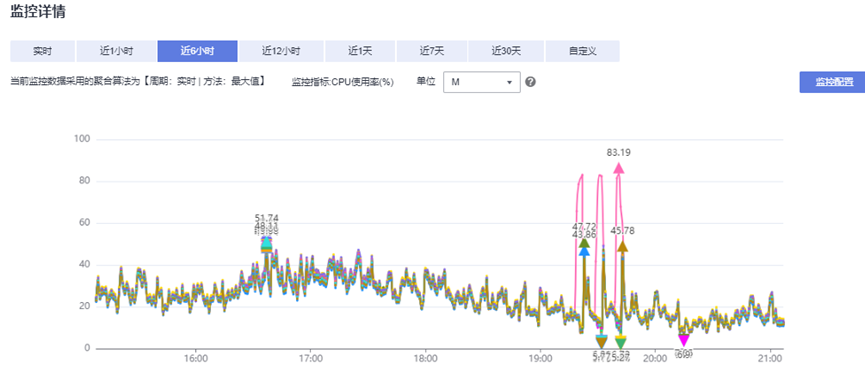This screenshot has height=377, width=865.
Task: Click the aggregation algorithm description text
Action: 138,81
